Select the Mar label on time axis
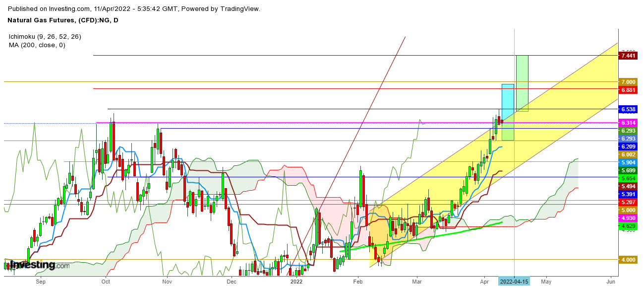This screenshot has height=288, width=644. (x=417, y=282)
